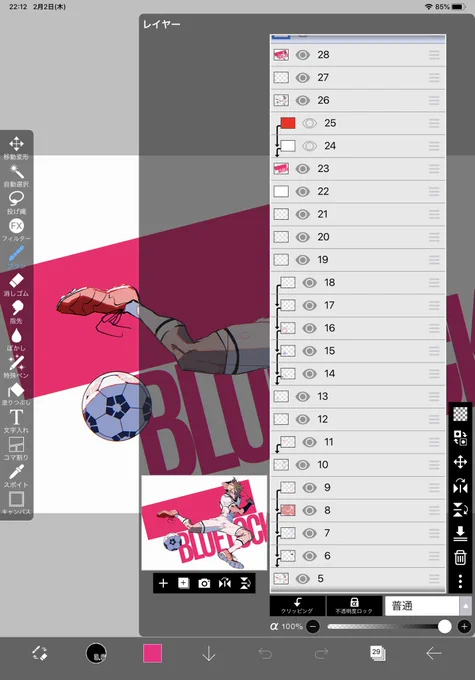Flip layer horizontally below preview thumbnail
Screen dimensions: 475x680
point(225,583)
